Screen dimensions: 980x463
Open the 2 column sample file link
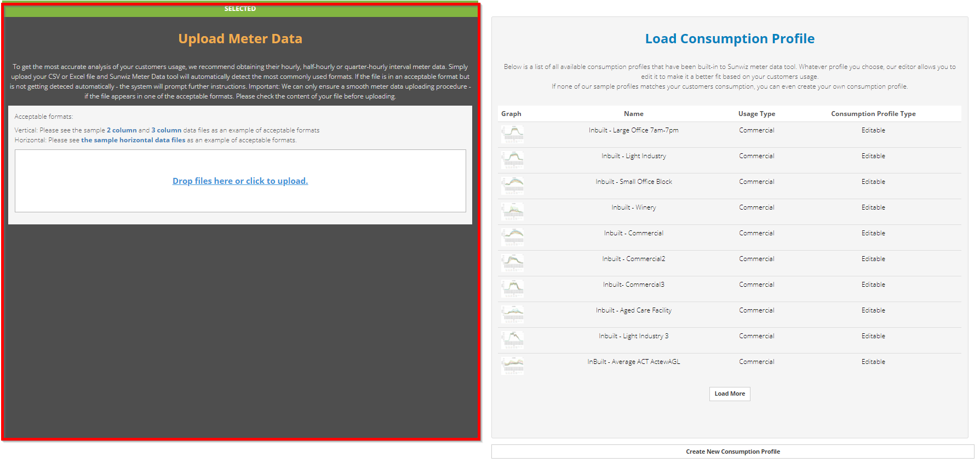122,130
